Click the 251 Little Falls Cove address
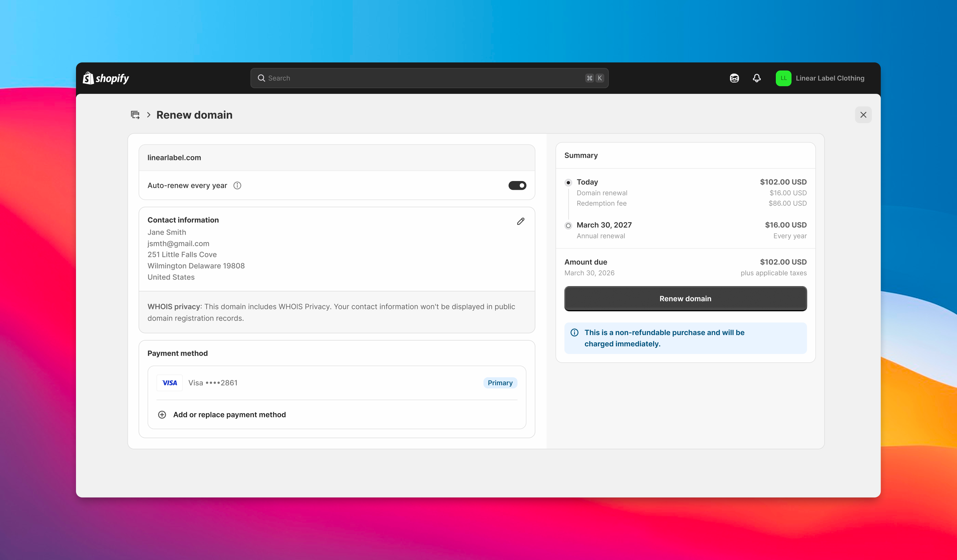Image resolution: width=957 pixels, height=560 pixels. (x=182, y=254)
